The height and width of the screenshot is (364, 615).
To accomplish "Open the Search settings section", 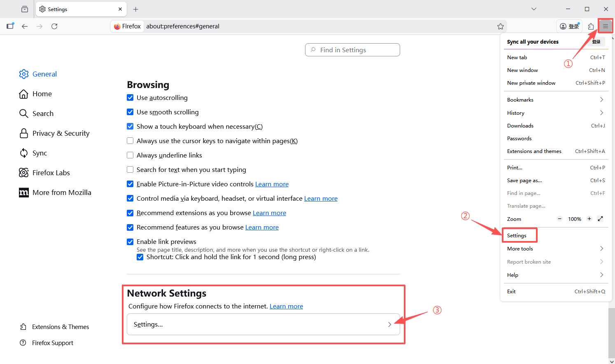I will (43, 113).
